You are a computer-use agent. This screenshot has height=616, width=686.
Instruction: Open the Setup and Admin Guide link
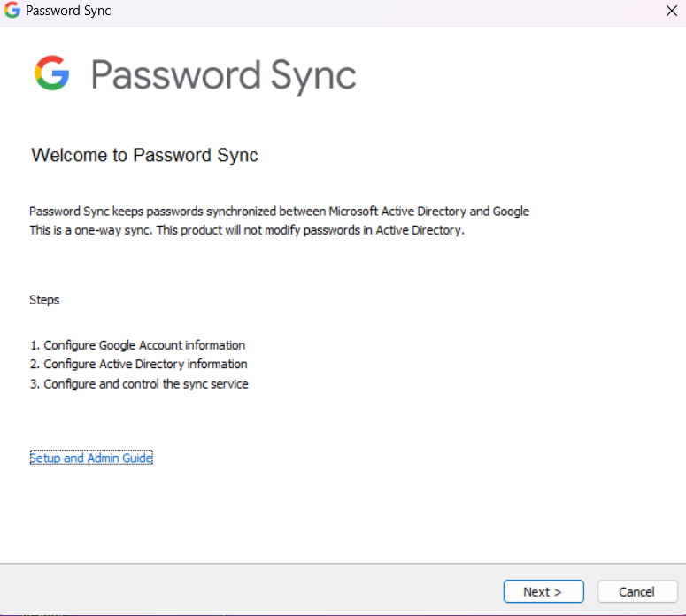click(x=91, y=458)
